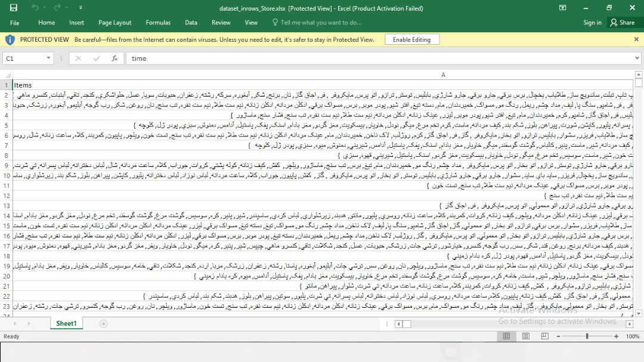Click the Insert Function fx icon
The image size is (644, 362).
point(114,58)
